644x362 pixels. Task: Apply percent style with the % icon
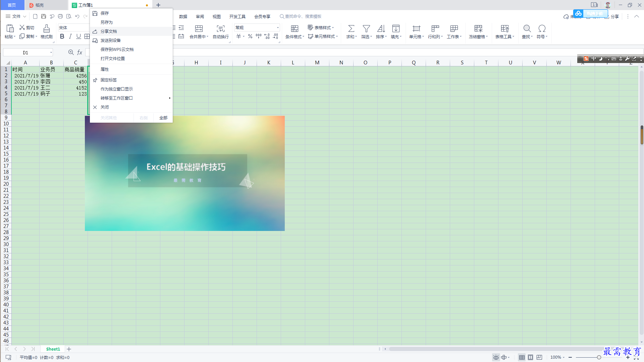click(250, 36)
